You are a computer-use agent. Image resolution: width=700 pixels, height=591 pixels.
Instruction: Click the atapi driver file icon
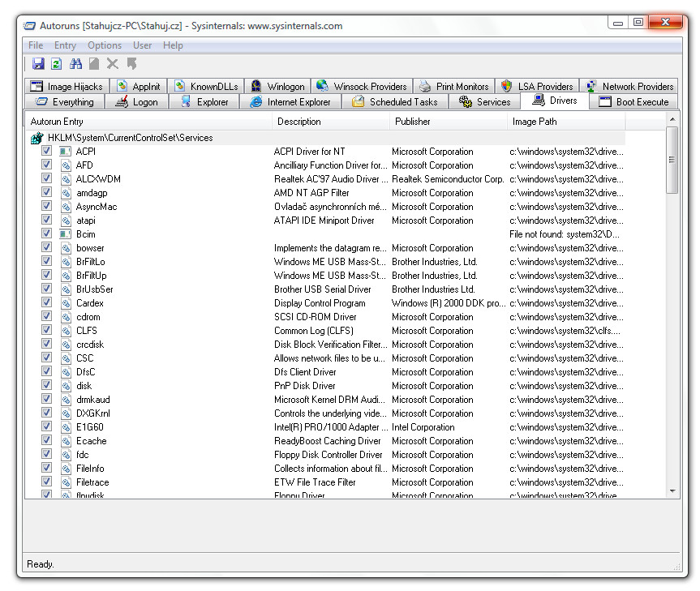click(x=66, y=221)
